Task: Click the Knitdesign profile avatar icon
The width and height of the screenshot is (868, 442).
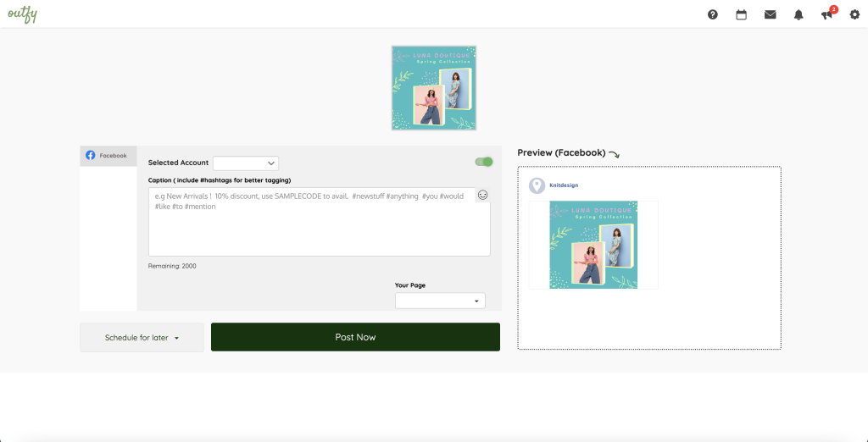Action: click(x=537, y=185)
